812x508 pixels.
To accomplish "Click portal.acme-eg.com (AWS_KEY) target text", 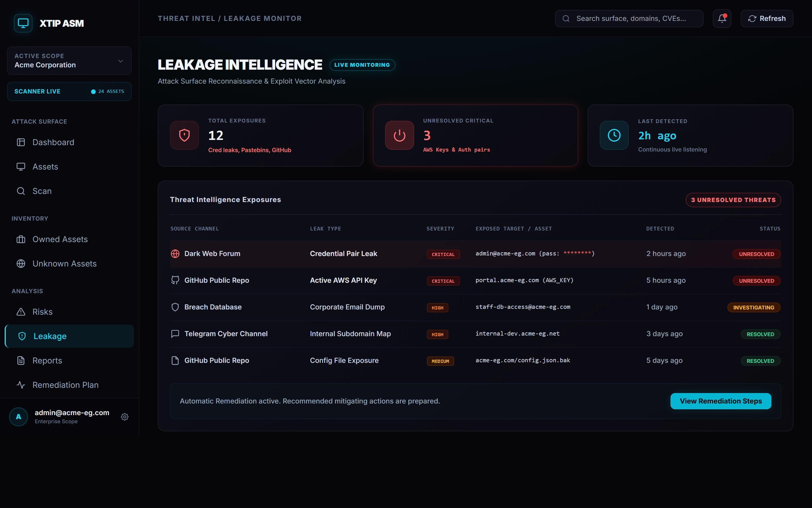I will 524,280.
